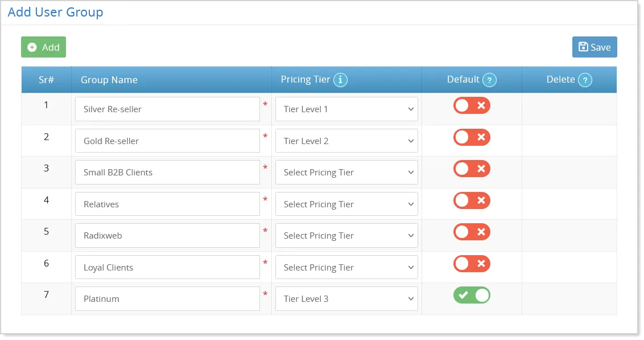Screen dimensions: 644x340
Task: Click into the Radixweb name field
Action: [168, 236]
